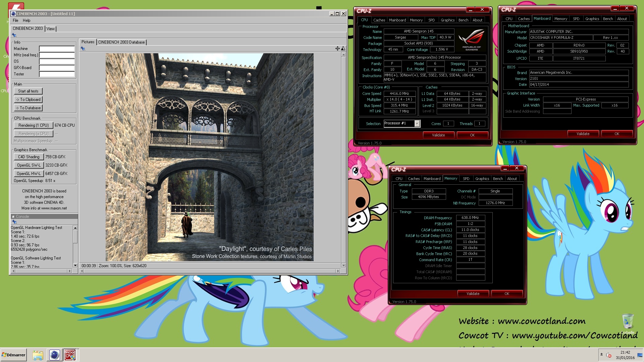Show hidden tray icons chevron

pos(601,355)
